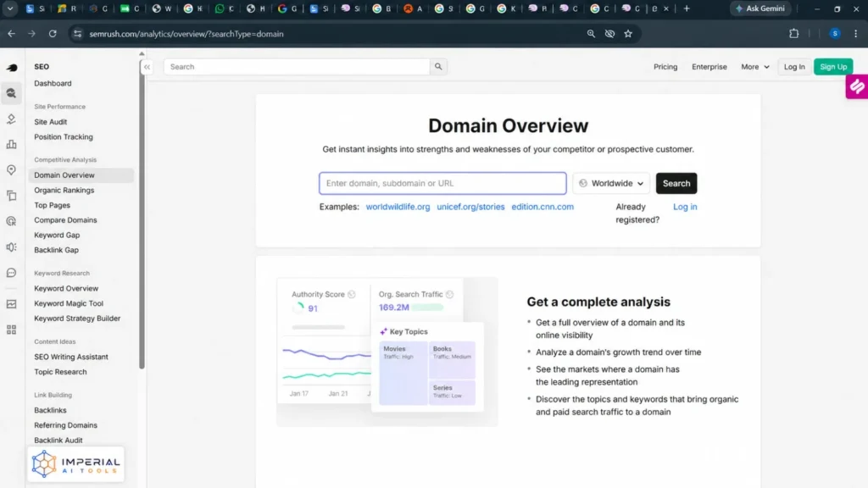Click the Pricing link in header
The image size is (868, 488).
click(x=665, y=66)
